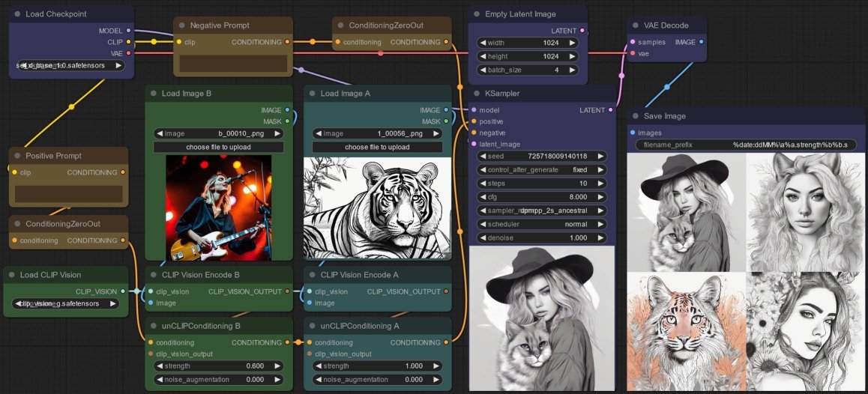868x394 pixels.
Task: Increase seed with its right arrow
Action: click(x=600, y=156)
